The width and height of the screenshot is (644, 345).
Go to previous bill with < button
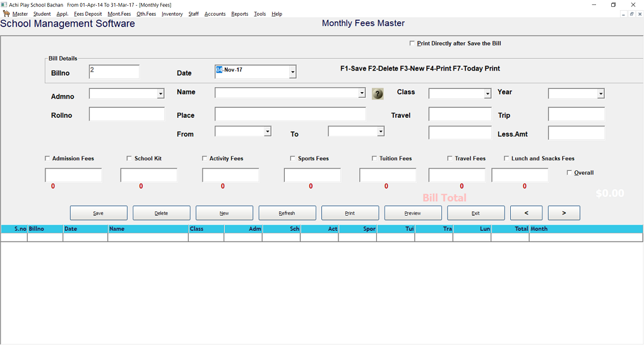coord(526,213)
